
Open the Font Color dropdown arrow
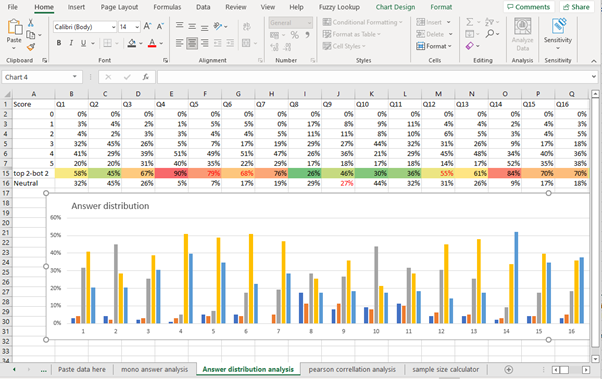pyautogui.click(x=161, y=43)
